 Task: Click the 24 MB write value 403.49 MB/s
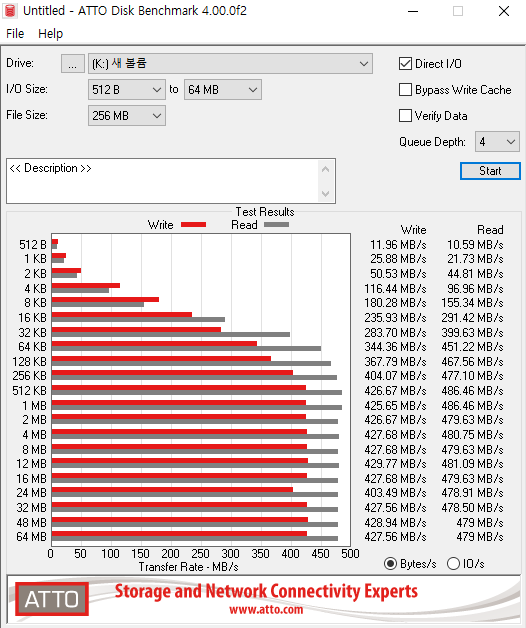pos(395,493)
